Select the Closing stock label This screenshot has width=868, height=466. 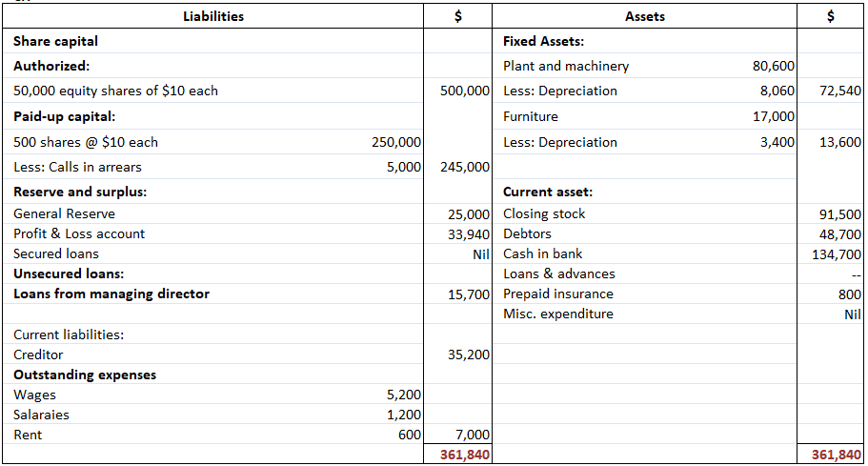point(544,214)
